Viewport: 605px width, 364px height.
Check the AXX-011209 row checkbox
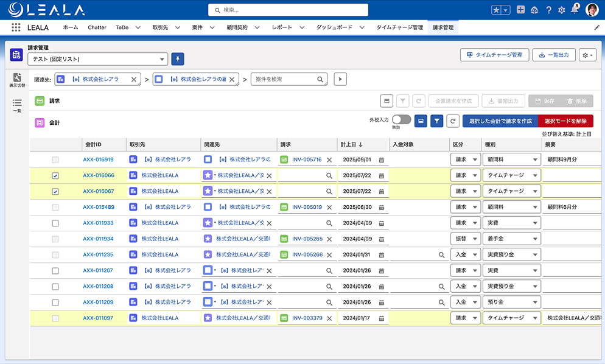point(55,303)
